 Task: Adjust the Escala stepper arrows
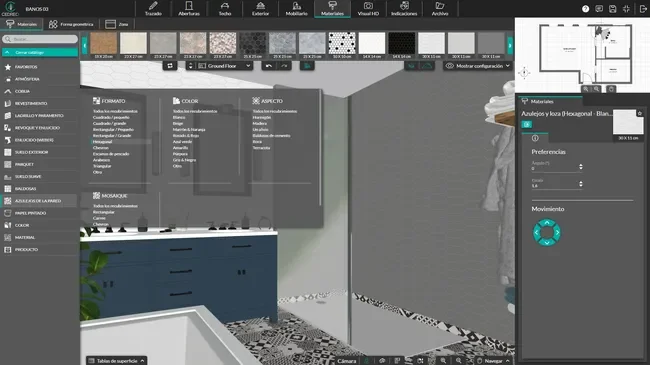point(581,184)
